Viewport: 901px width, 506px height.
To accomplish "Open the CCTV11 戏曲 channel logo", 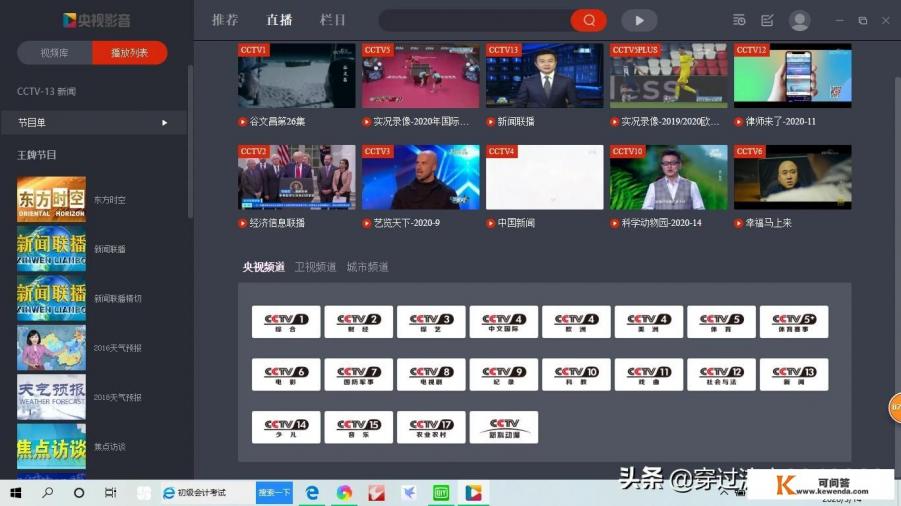I will coord(649,374).
